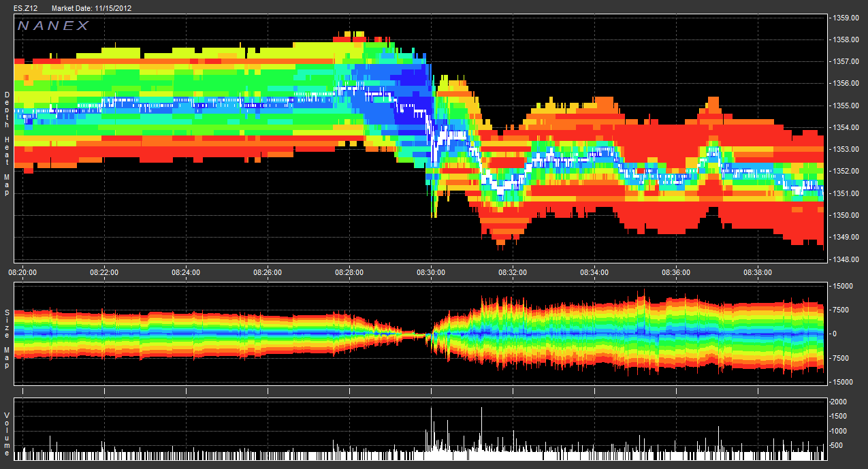Click the NANEX logo watermark
Image resolution: width=868 pixels, height=469 pixels.
pyautogui.click(x=53, y=26)
